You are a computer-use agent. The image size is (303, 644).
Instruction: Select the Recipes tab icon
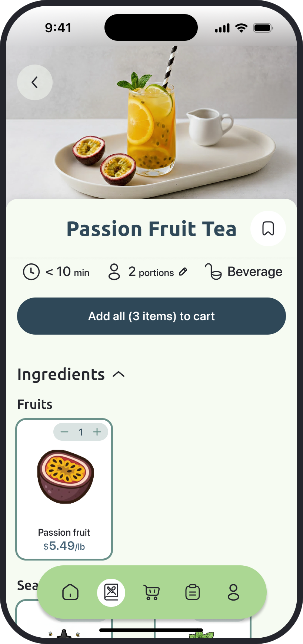click(x=111, y=592)
